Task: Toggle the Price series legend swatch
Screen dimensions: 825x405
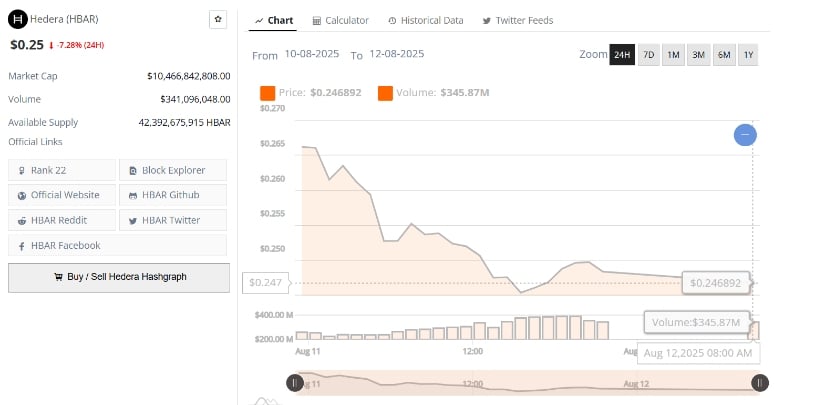Action: 267,93
